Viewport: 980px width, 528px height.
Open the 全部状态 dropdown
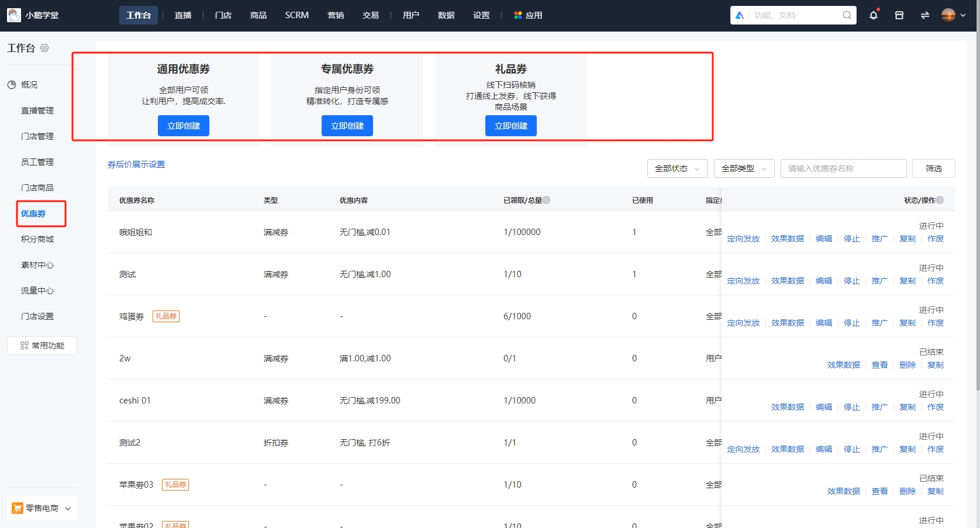click(x=677, y=168)
